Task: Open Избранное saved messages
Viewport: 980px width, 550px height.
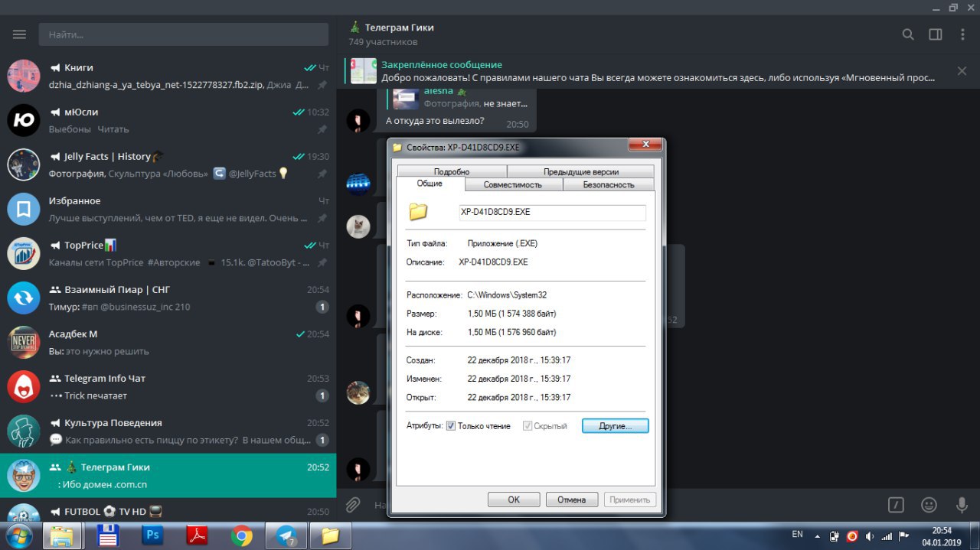Action: point(168,209)
